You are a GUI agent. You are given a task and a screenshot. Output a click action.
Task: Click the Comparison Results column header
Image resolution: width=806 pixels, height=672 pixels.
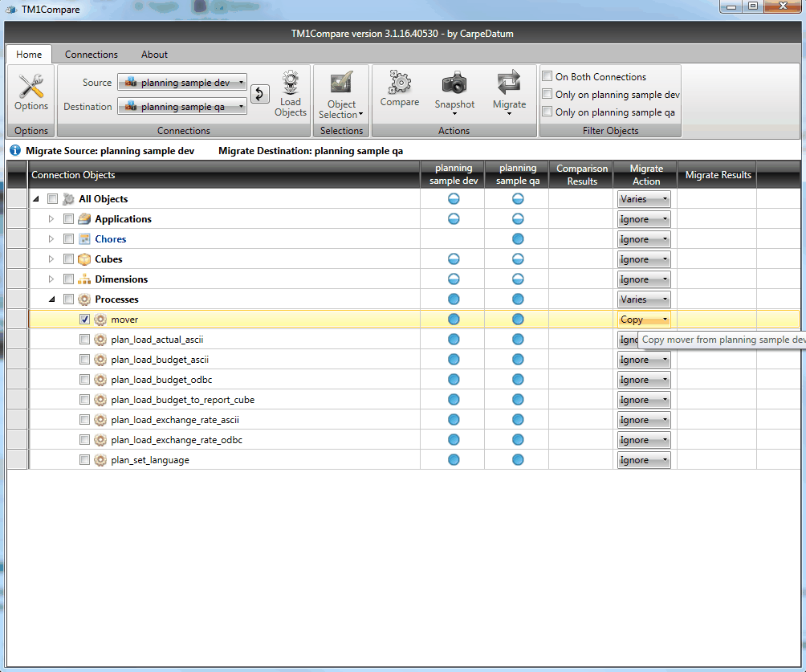(581, 175)
